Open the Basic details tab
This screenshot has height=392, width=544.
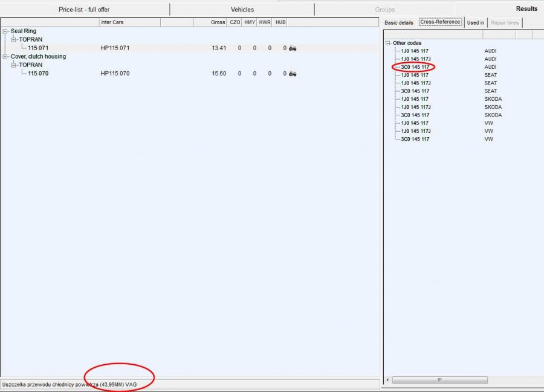pyautogui.click(x=399, y=23)
